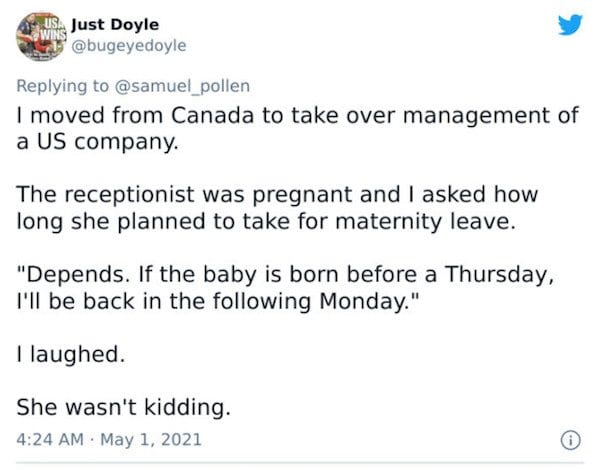The image size is (600, 470).
Task: Select the word Canada in the tweet
Action: pyautogui.click(x=212, y=115)
